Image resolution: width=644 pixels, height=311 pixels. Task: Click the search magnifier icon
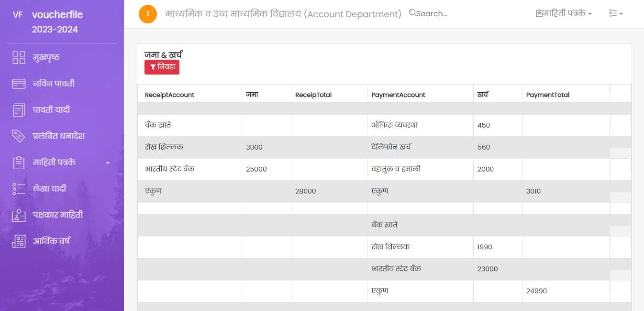412,13
